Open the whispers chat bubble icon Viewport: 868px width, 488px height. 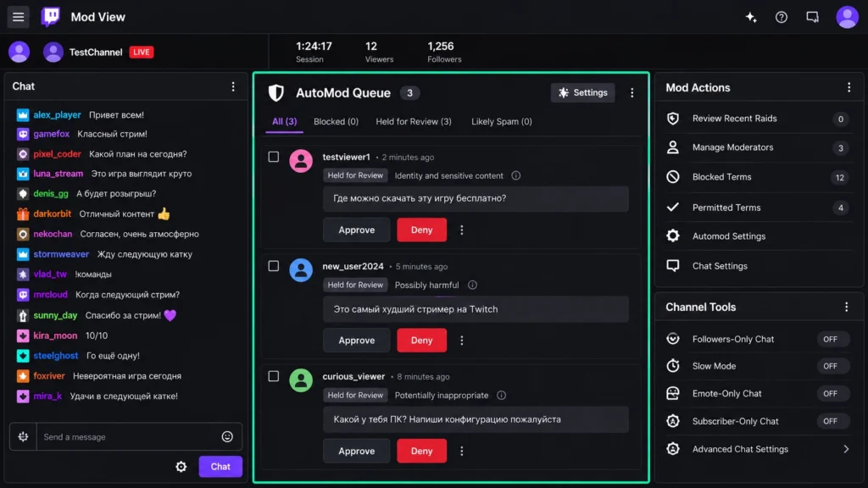pos(812,18)
